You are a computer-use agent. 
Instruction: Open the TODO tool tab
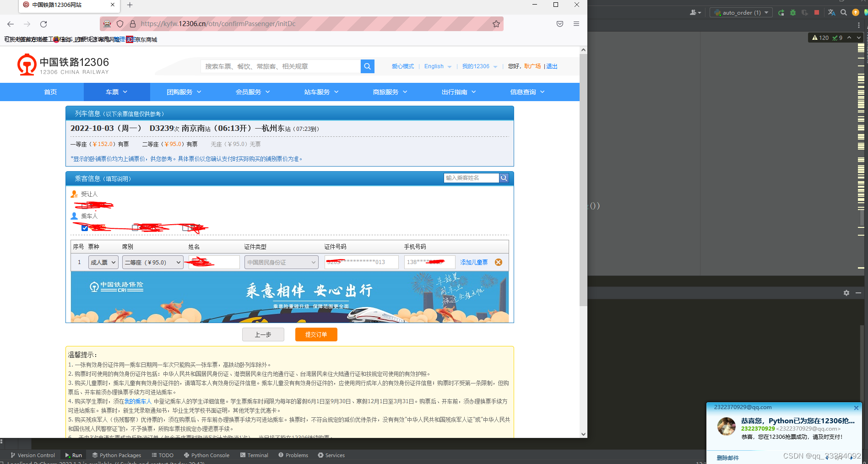point(163,455)
